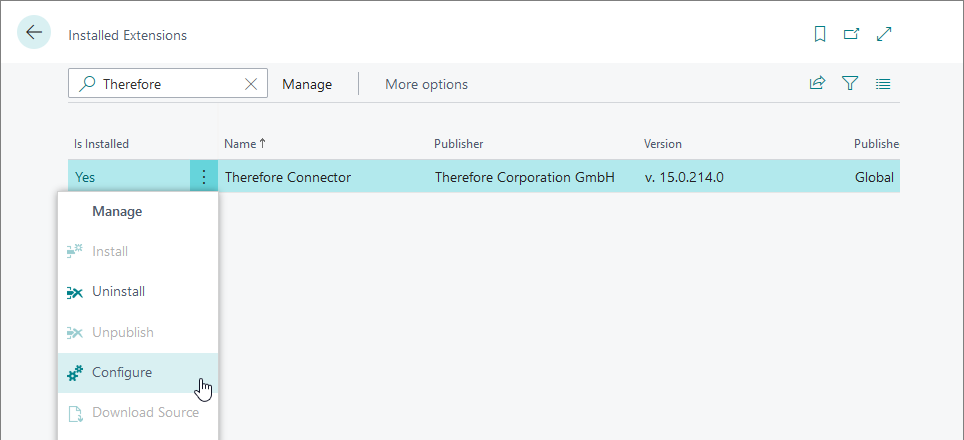Click the Download Source document icon
This screenshot has height=440, width=964.
tap(74, 414)
